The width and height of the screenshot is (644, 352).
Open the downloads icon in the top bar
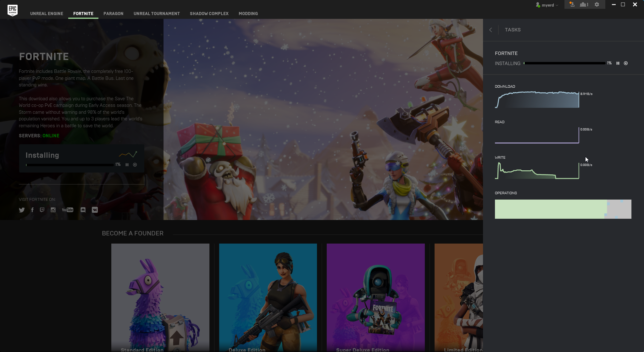572,4
